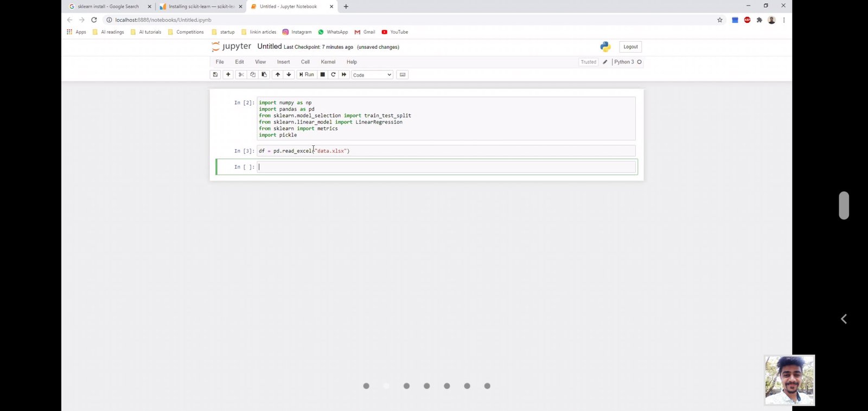
Task: Copy selected cells in toolbar
Action: tap(253, 75)
